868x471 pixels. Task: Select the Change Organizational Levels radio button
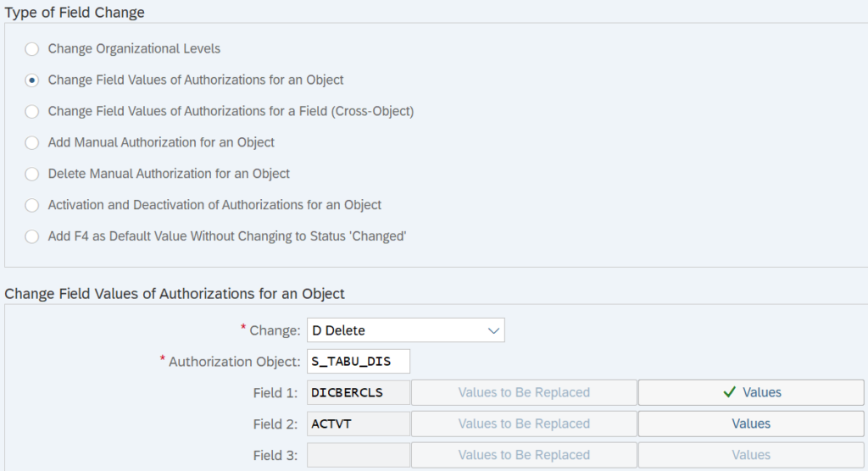[x=32, y=49]
